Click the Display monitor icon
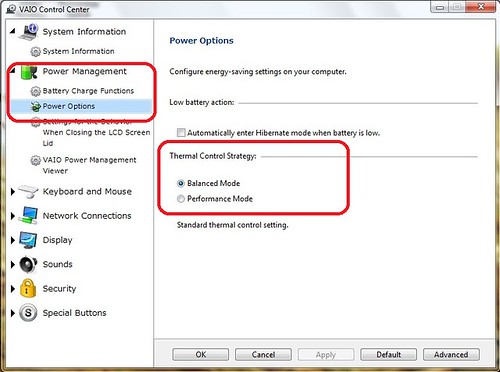500x372 pixels. pyautogui.click(x=28, y=240)
